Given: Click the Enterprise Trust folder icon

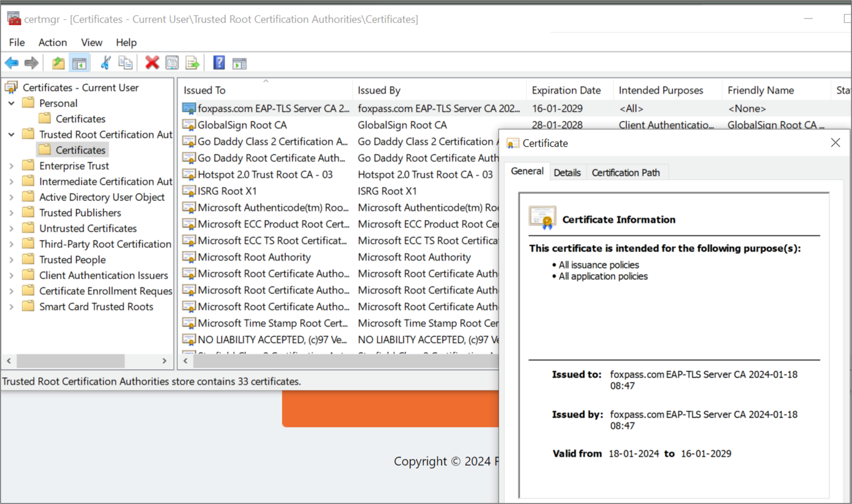Looking at the screenshot, I should pos(28,166).
